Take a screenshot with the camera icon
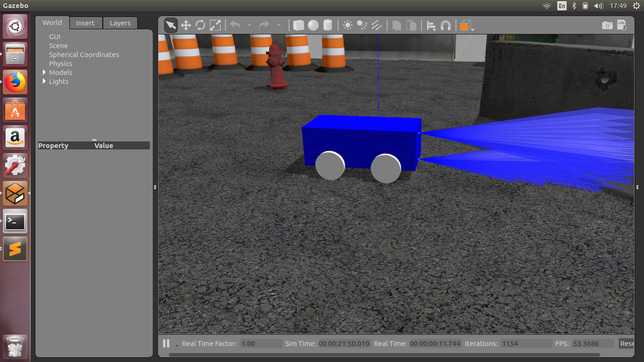 (607, 25)
